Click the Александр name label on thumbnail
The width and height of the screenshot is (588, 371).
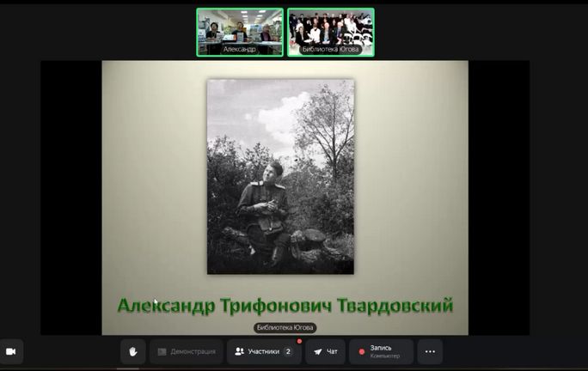pyautogui.click(x=239, y=50)
